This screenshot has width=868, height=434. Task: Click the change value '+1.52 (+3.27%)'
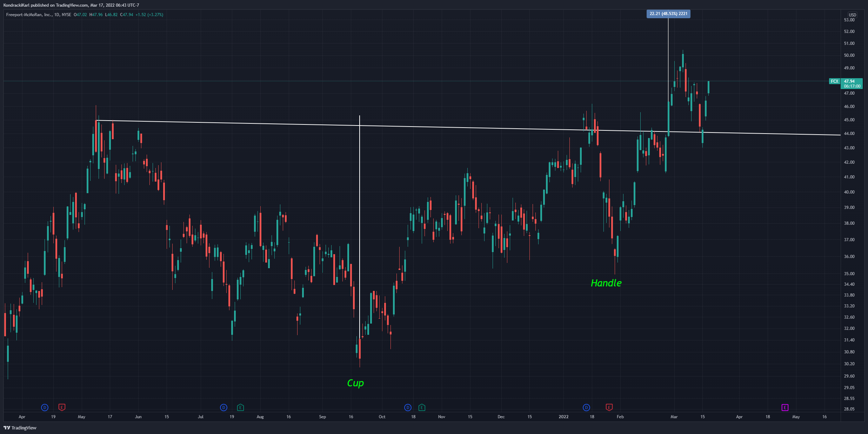point(149,15)
